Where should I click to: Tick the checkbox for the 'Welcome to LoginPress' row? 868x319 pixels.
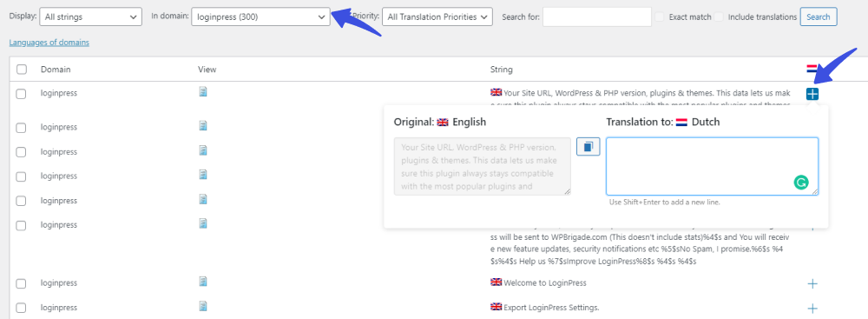(x=22, y=283)
